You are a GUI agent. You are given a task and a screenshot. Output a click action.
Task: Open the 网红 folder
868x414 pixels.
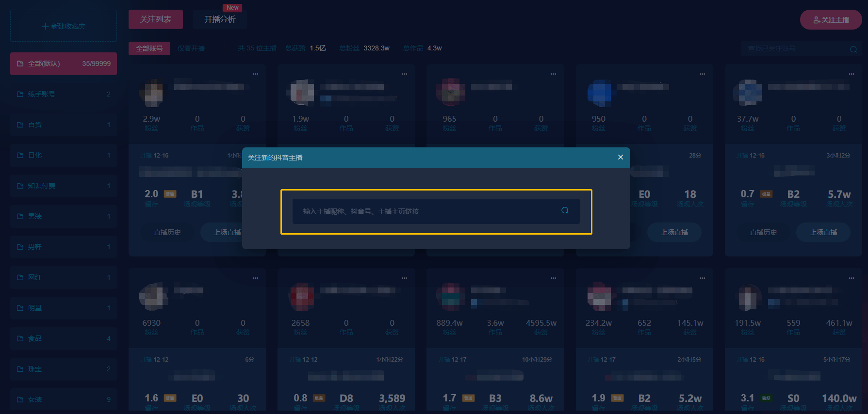tap(64, 277)
